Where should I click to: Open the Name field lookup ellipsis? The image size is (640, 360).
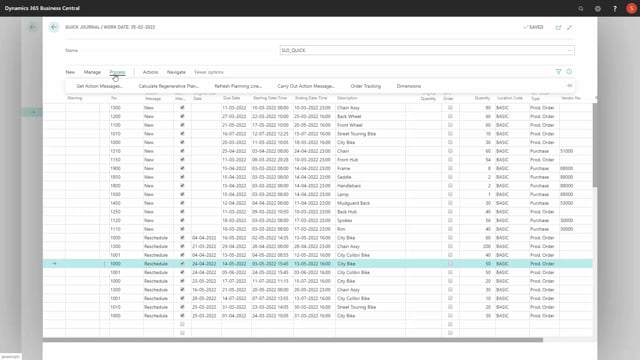click(x=570, y=50)
